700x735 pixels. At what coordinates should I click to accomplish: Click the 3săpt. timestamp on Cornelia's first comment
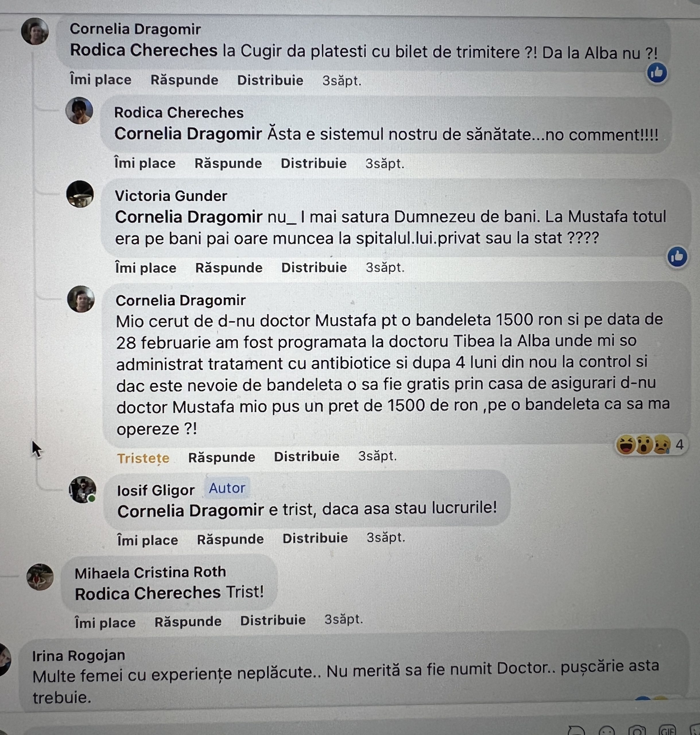(x=342, y=81)
